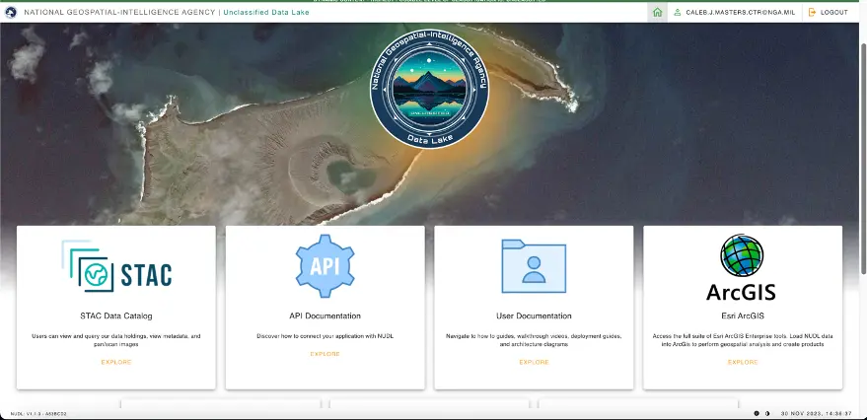Click the ArcGIS globe icon
Image resolution: width=868 pixels, height=420 pixels.
(x=742, y=256)
